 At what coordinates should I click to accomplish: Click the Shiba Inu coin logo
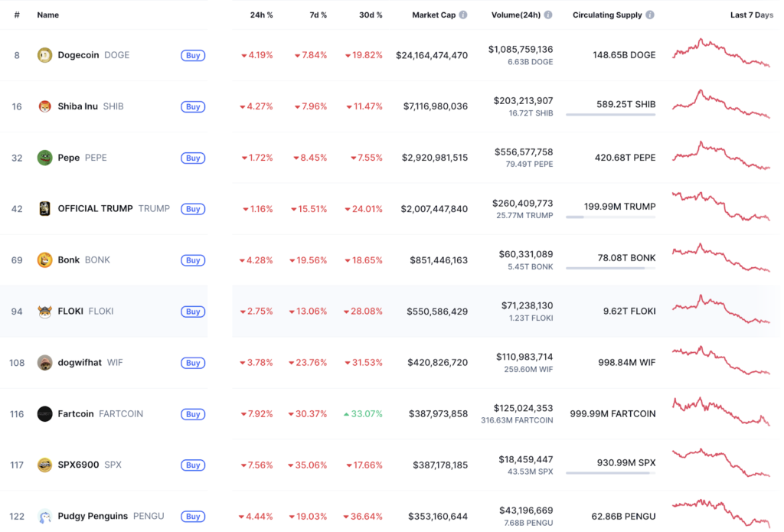44,106
